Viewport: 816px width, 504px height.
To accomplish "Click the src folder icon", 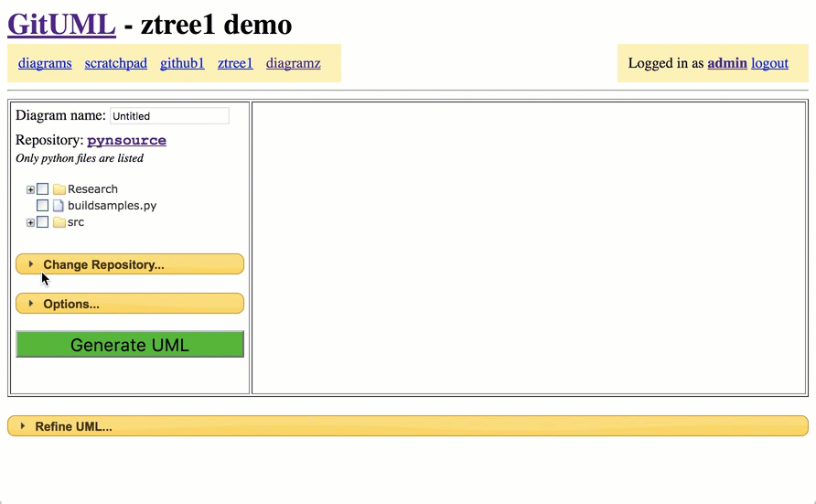I will click(x=59, y=222).
